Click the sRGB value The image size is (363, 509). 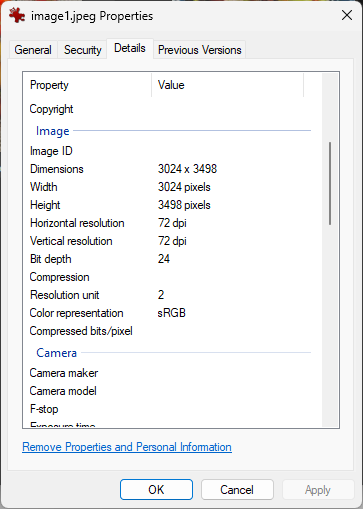(x=172, y=313)
